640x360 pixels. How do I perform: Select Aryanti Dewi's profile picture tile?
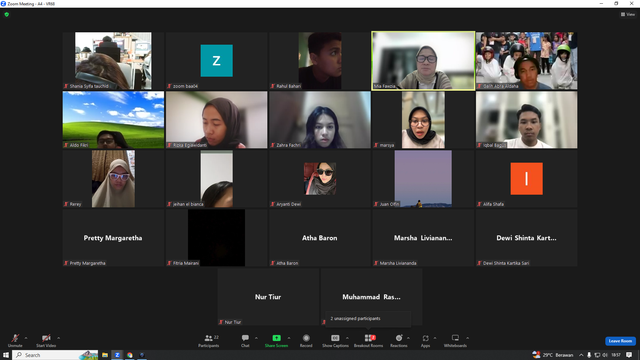(320, 179)
